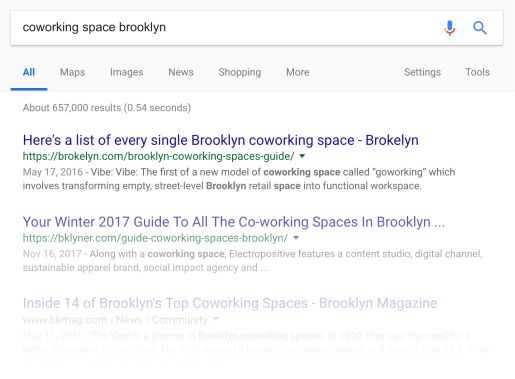The width and height of the screenshot is (515, 379).
Task: Open the Images tab
Action: coord(126,72)
